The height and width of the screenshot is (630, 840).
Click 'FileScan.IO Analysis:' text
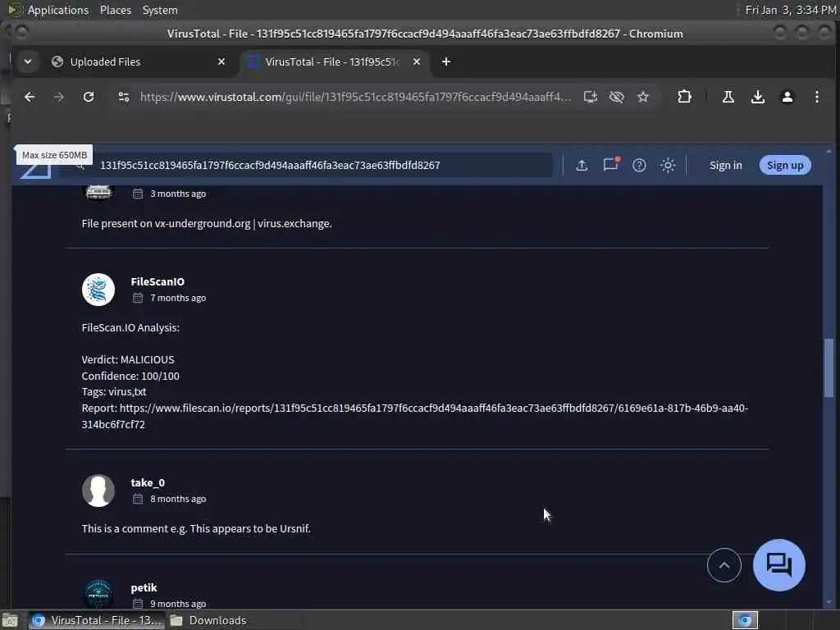click(130, 327)
